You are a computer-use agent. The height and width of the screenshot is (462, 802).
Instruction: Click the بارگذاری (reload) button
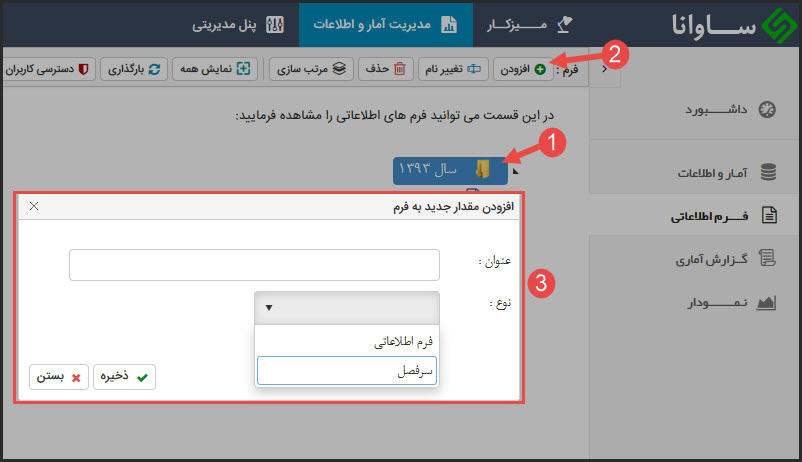[134, 69]
